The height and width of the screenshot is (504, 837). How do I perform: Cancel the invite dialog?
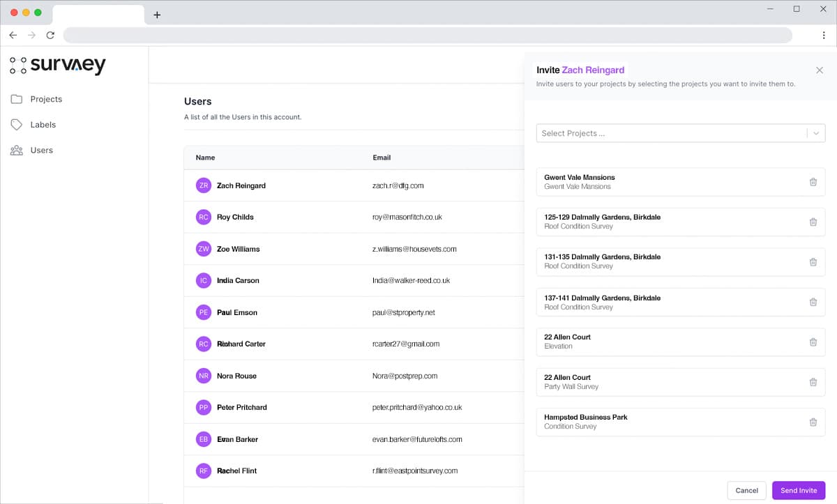[746, 491]
